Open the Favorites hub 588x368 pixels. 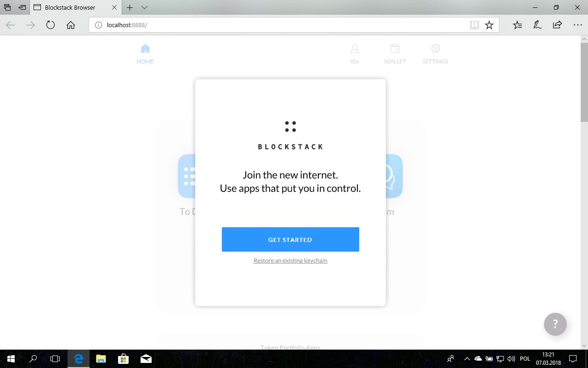[518, 25]
